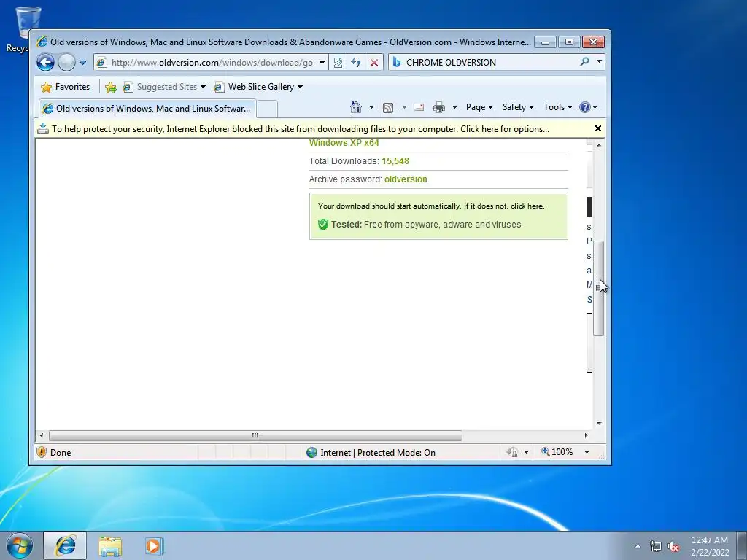Open the Favorites center
Screen dimensions: 747x560
click(65, 87)
